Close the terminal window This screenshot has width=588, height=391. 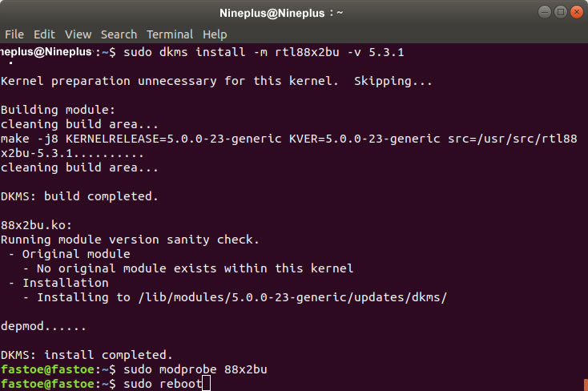[577, 12]
